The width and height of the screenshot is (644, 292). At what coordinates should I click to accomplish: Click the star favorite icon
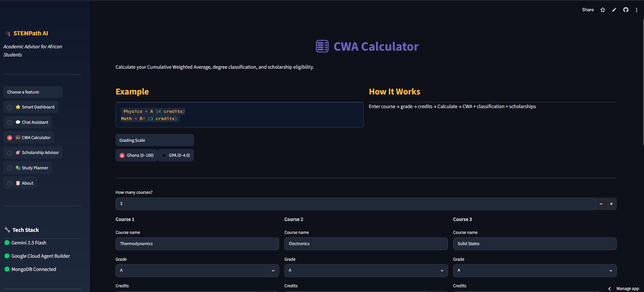tap(603, 10)
